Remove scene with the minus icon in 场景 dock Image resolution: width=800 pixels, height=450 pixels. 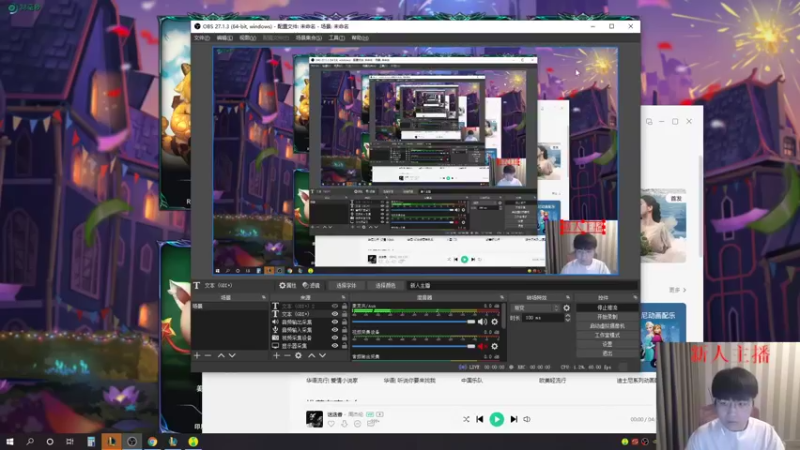(208, 355)
